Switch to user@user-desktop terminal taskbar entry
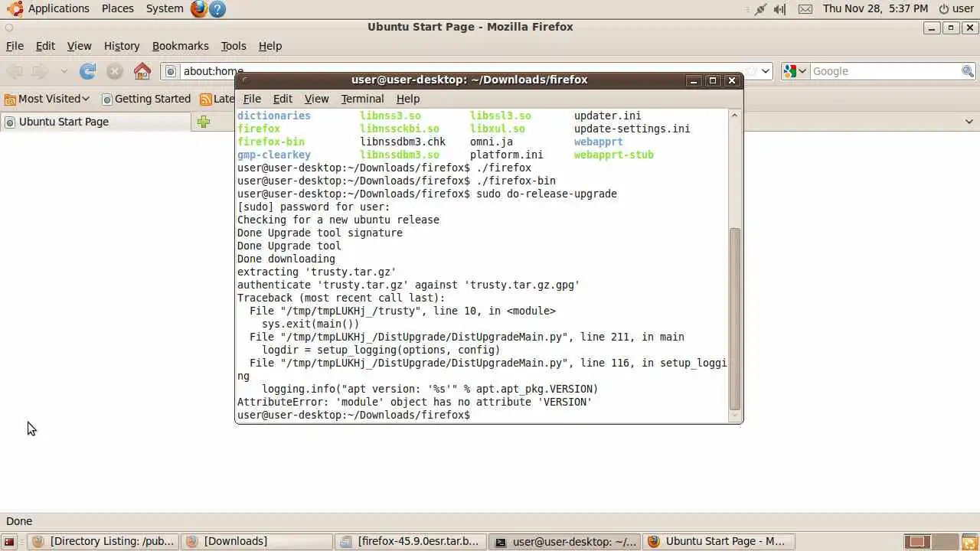Viewport: 980px width, 551px height. [x=565, y=542]
